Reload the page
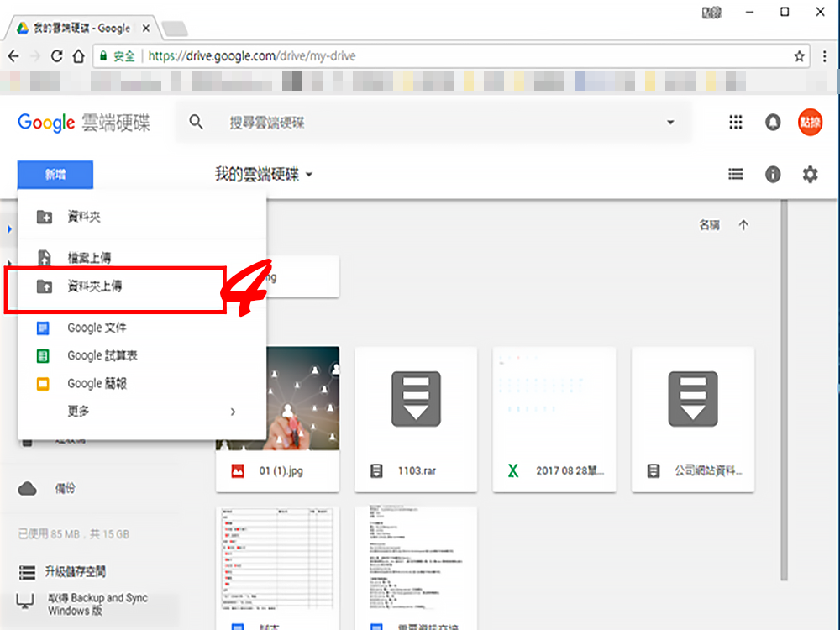This screenshot has height=630, width=840. [x=56, y=56]
